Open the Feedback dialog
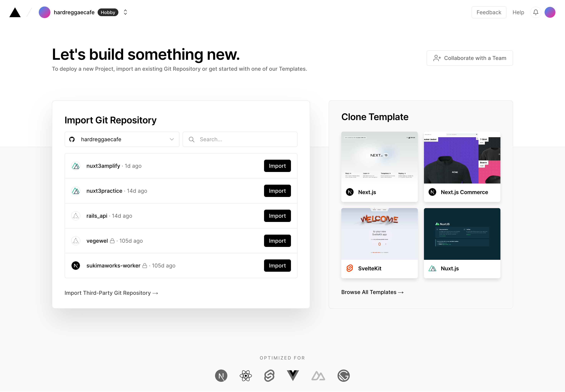The height and width of the screenshot is (392, 565). point(489,12)
